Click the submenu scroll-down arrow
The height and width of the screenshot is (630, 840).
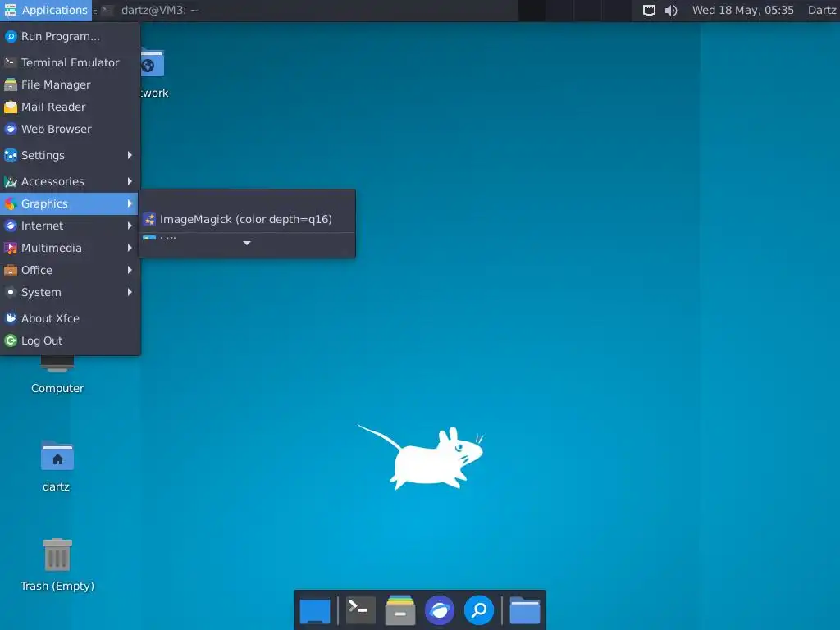click(247, 243)
